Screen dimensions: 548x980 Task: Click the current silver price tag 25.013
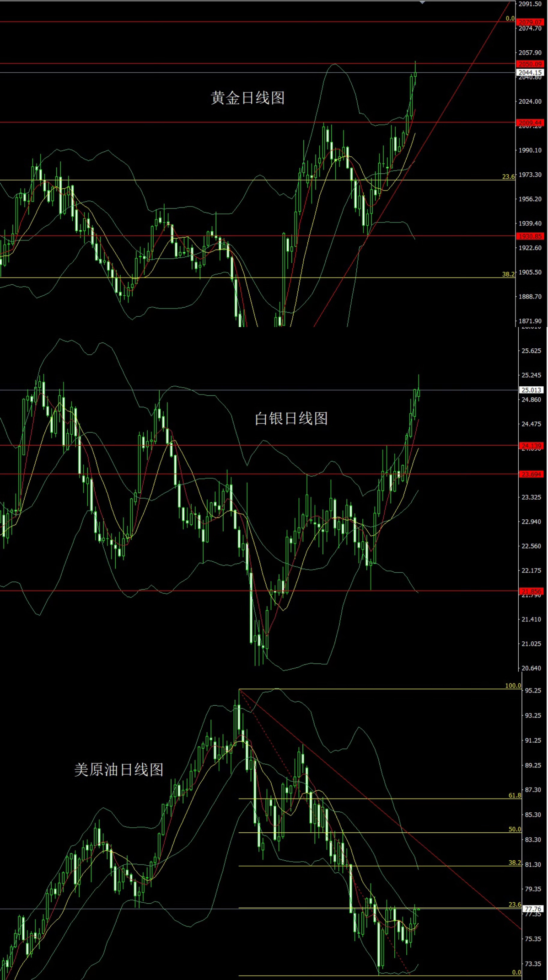pyautogui.click(x=532, y=390)
